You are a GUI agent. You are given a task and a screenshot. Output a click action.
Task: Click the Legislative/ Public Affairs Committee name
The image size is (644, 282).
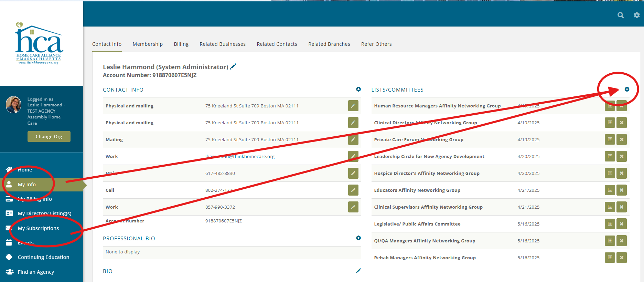click(417, 224)
